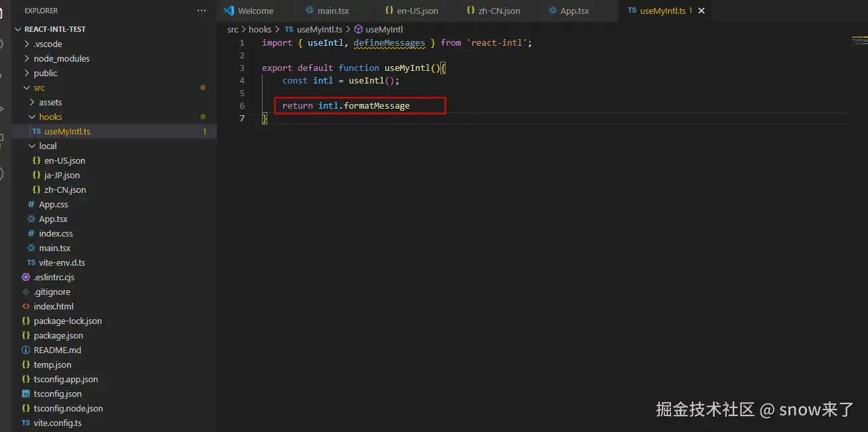Click line number 5 in the gutter
This screenshot has width=868, height=432.
coord(242,93)
